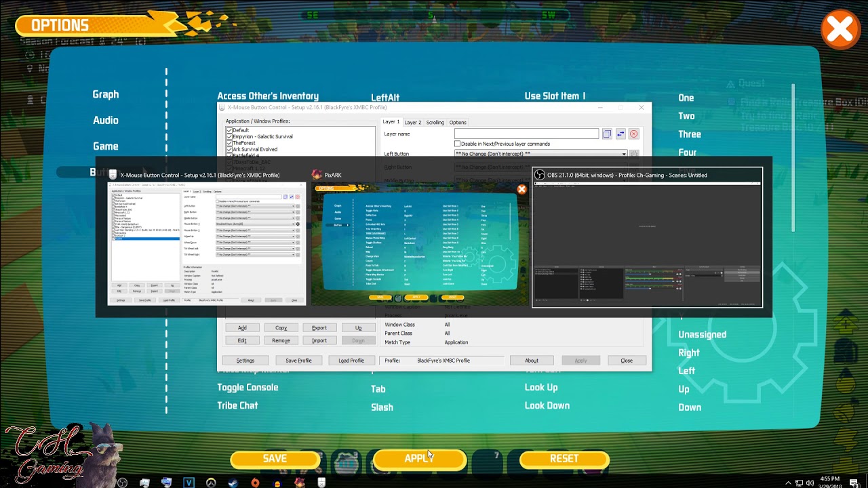Click the Edit button in X-Mouse window
Screen dimensions: 868x488
[242, 340]
